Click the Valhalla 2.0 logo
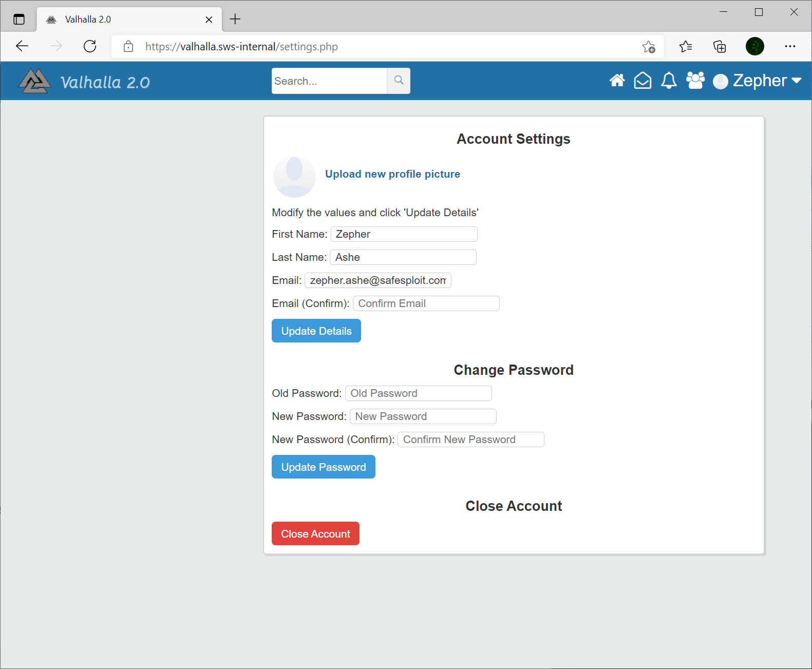Screen dimensions: 812x669 [84, 81]
